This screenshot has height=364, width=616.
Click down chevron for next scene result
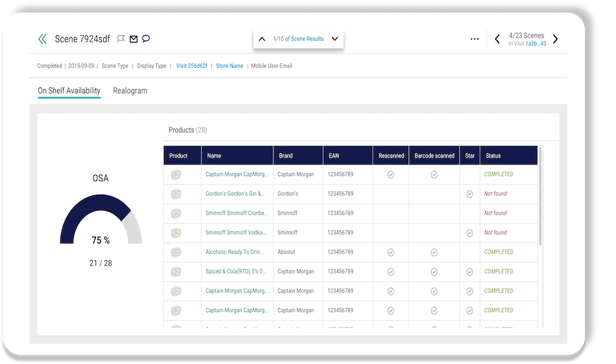334,39
